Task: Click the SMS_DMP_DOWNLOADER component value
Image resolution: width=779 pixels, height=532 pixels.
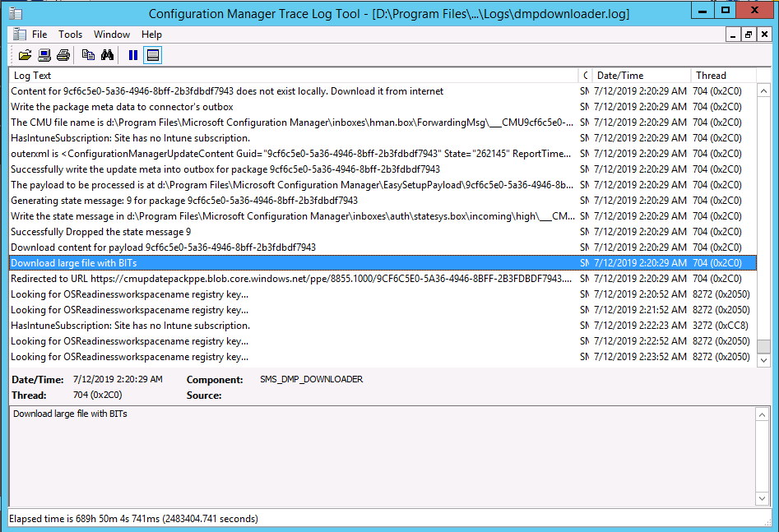Action: coord(312,380)
